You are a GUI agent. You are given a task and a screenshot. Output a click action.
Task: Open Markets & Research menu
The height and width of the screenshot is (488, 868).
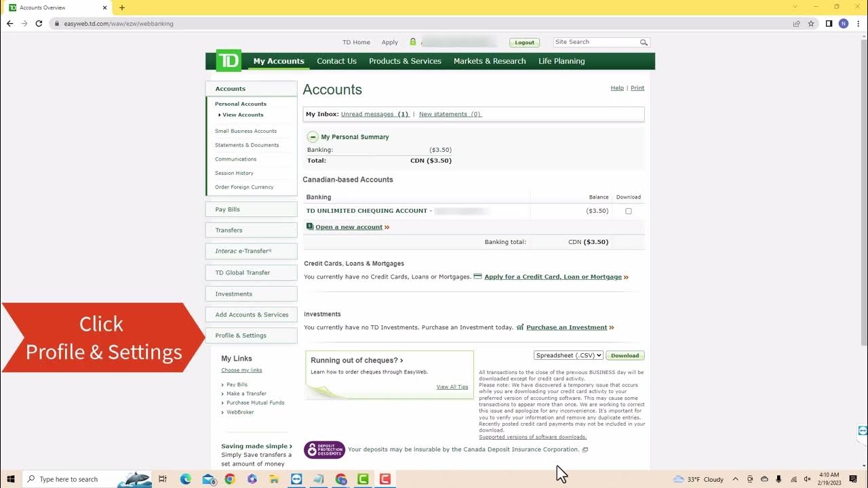click(490, 61)
